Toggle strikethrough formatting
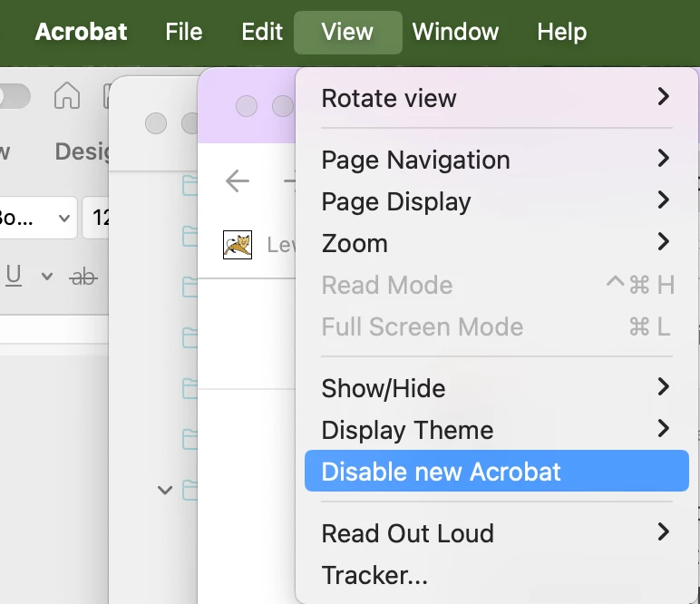This screenshot has width=700, height=604. 83,278
